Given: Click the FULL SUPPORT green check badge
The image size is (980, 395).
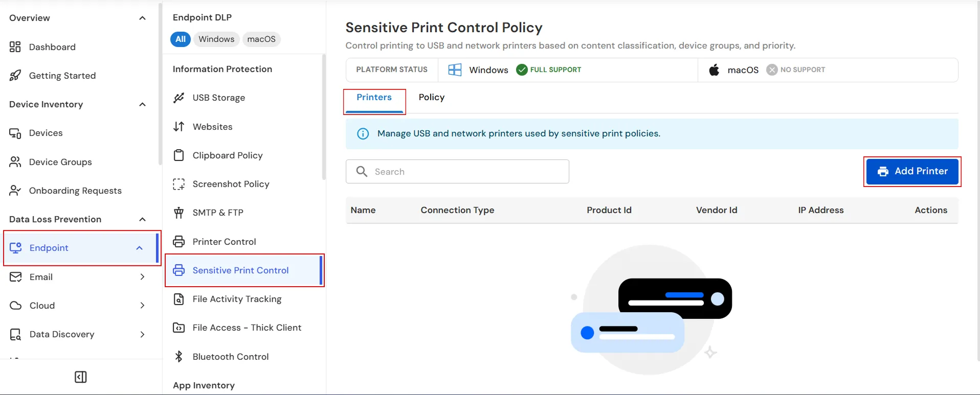Looking at the screenshot, I should tap(548, 70).
